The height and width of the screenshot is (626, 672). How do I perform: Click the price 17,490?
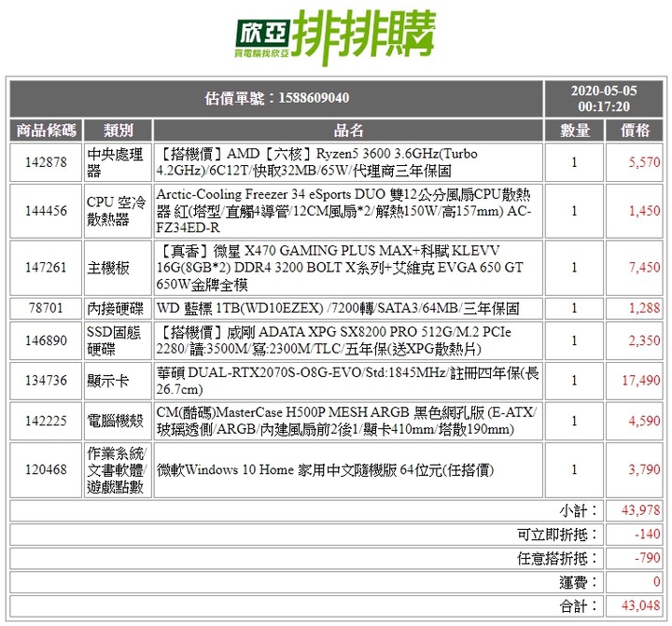(x=641, y=381)
